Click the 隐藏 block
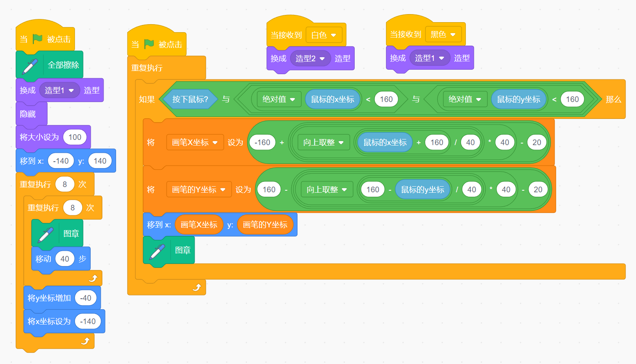Image resolution: width=636 pixels, height=364 pixels. point(28,114)
